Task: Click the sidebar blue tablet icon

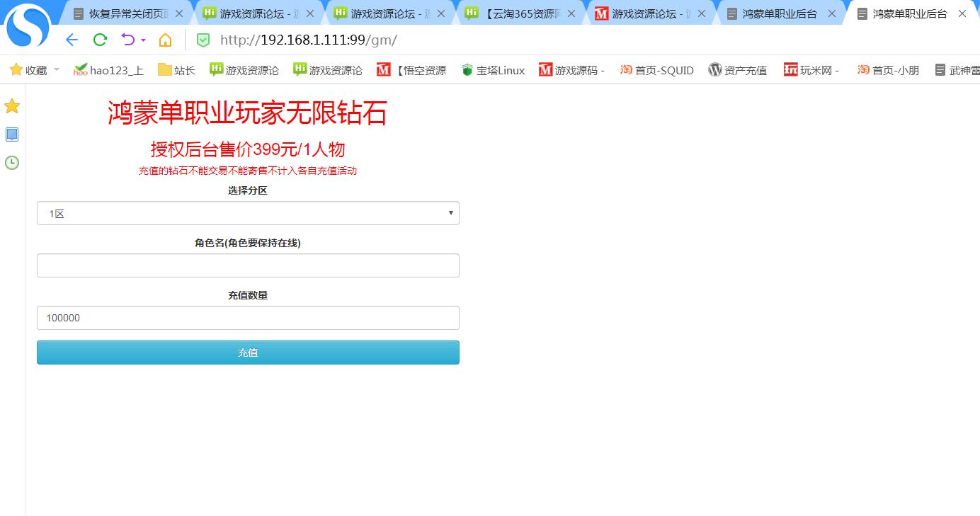Action: pos(12,134)
